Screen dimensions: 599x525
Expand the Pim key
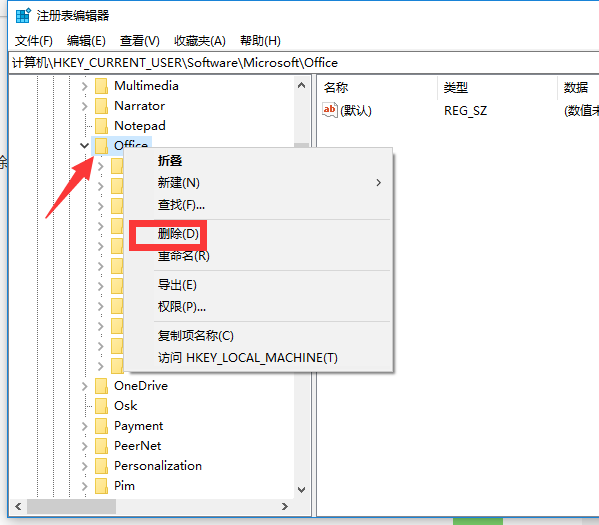tap(84, 486)
